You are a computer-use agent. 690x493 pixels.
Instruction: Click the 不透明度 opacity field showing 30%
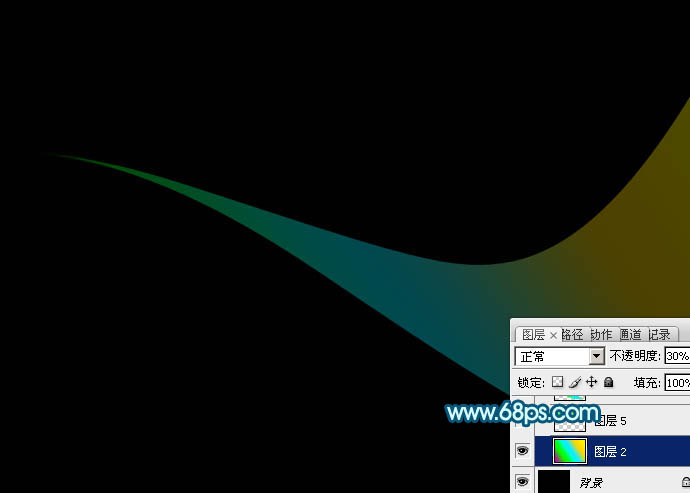click(x=677, y=356)
